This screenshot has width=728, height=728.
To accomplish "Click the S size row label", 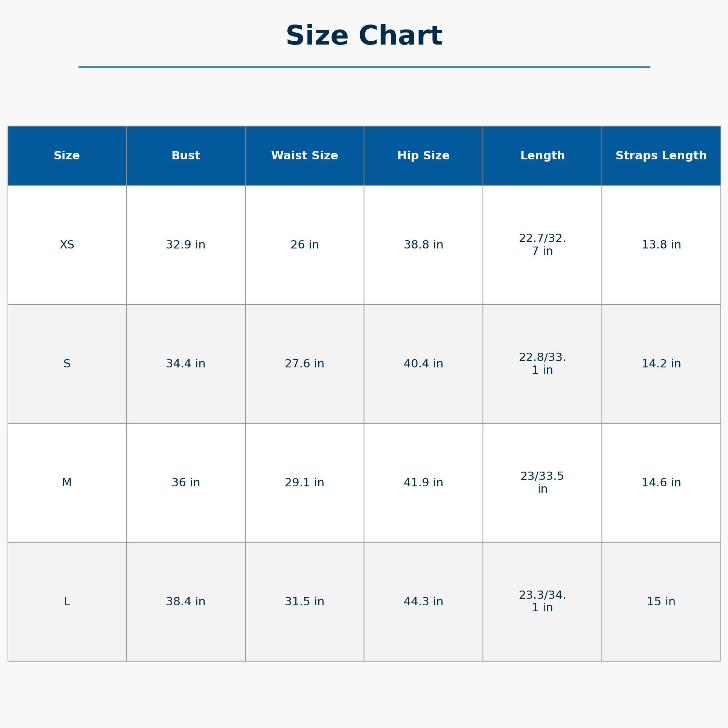I will [x=67, y=364].
